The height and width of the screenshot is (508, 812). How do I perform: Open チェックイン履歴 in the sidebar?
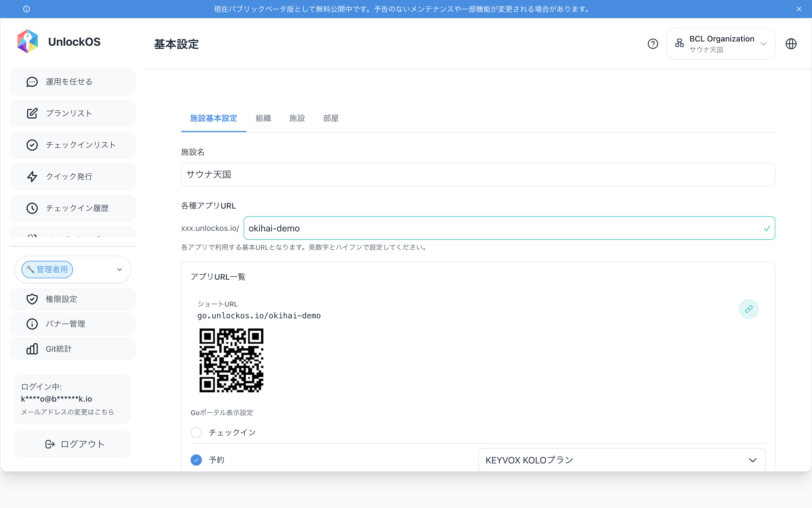pos(72,208)
